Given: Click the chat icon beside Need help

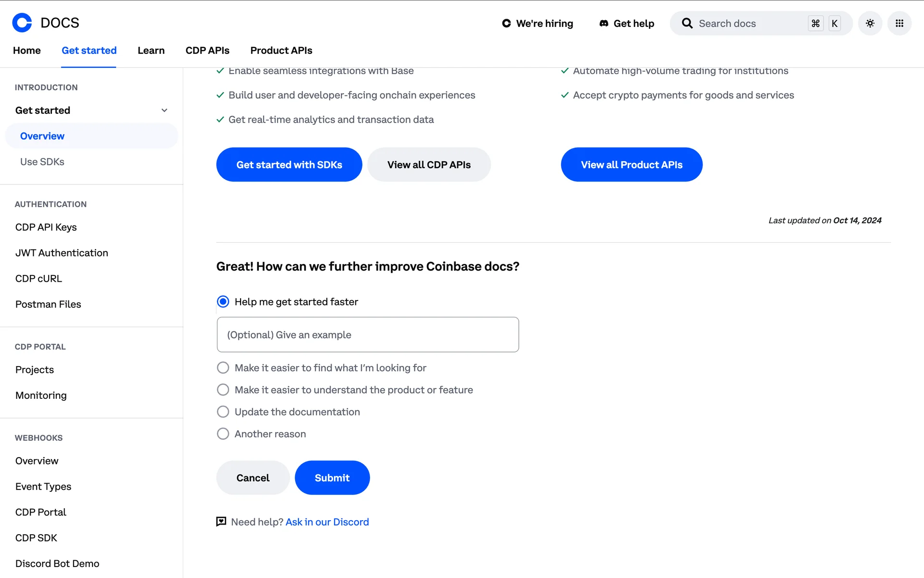Looking at the screenshot, I should (221, 522).
